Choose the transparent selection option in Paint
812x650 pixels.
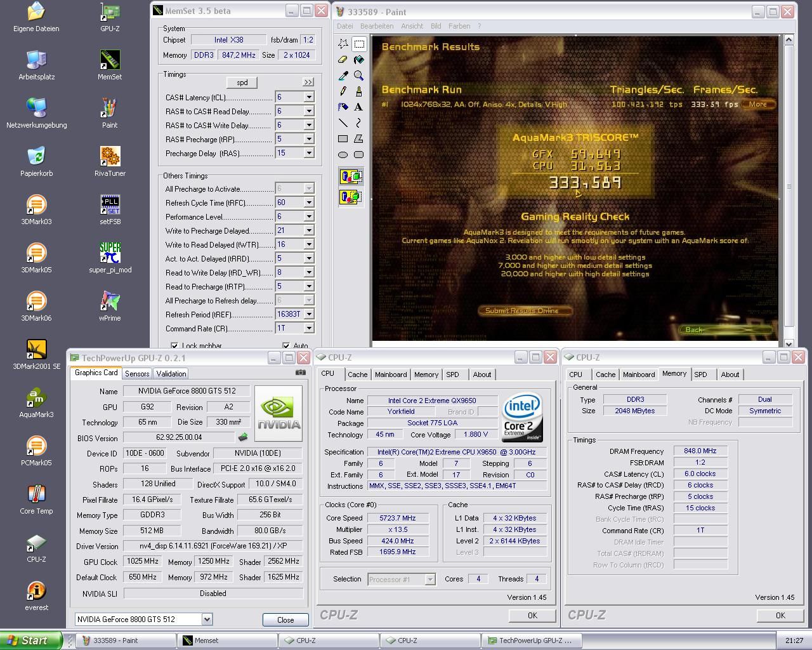tap(351, 197)
